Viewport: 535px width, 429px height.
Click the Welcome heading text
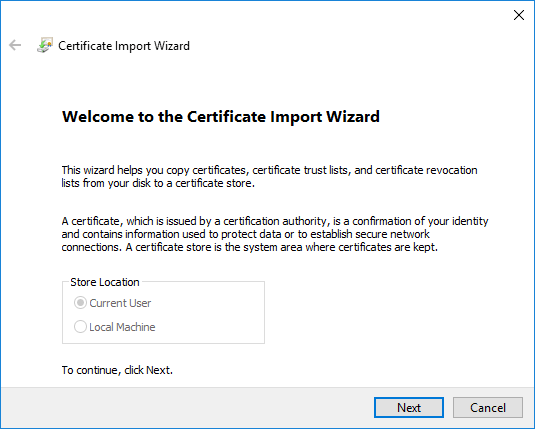pos(221,117)
